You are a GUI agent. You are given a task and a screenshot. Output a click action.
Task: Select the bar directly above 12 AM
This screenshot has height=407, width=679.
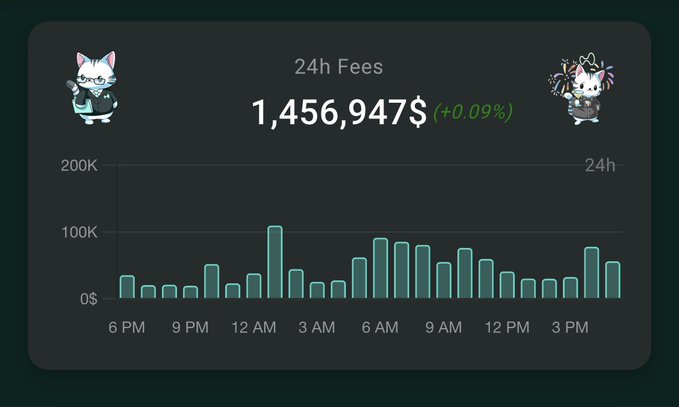coord(254,286)
